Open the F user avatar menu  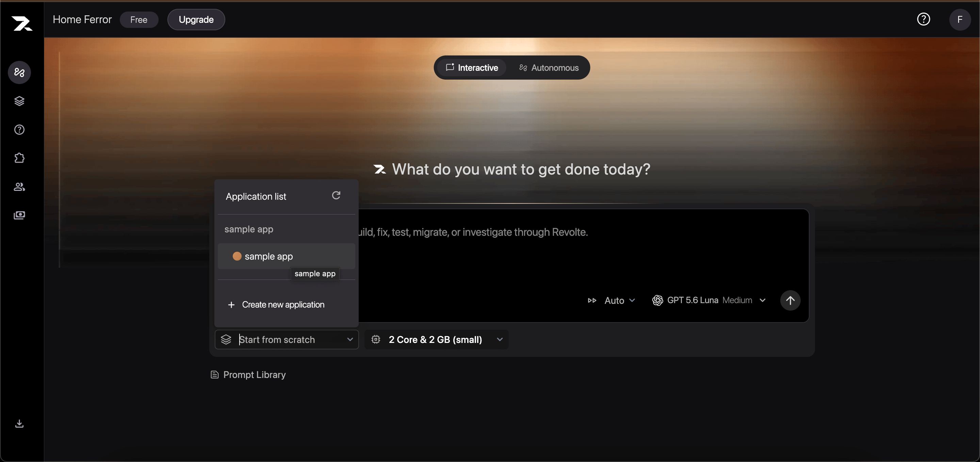click(960, 19)
